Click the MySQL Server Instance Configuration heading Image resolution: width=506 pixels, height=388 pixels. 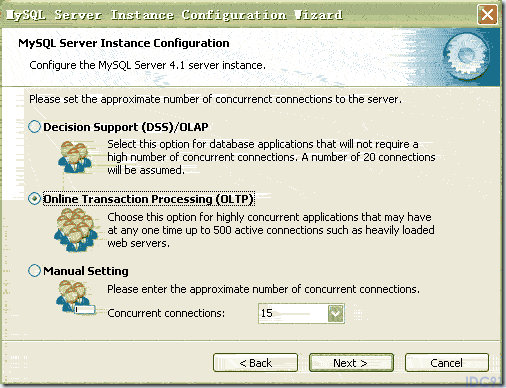[x=124, y=43]
